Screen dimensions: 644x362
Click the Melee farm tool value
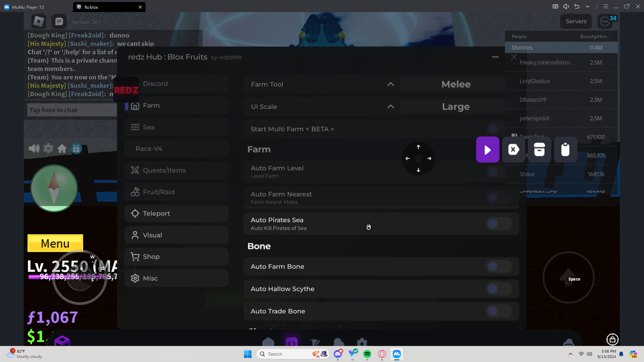[456, 84]
